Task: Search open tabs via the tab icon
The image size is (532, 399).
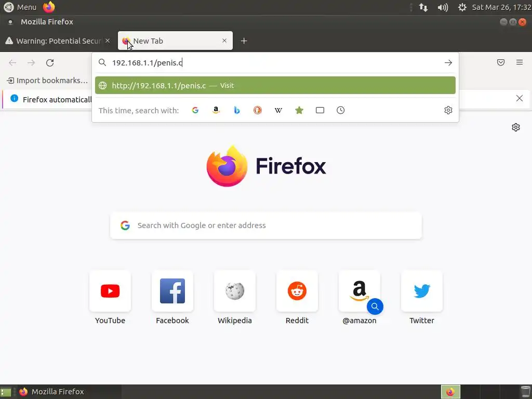Action: click(x=320, y=110)
